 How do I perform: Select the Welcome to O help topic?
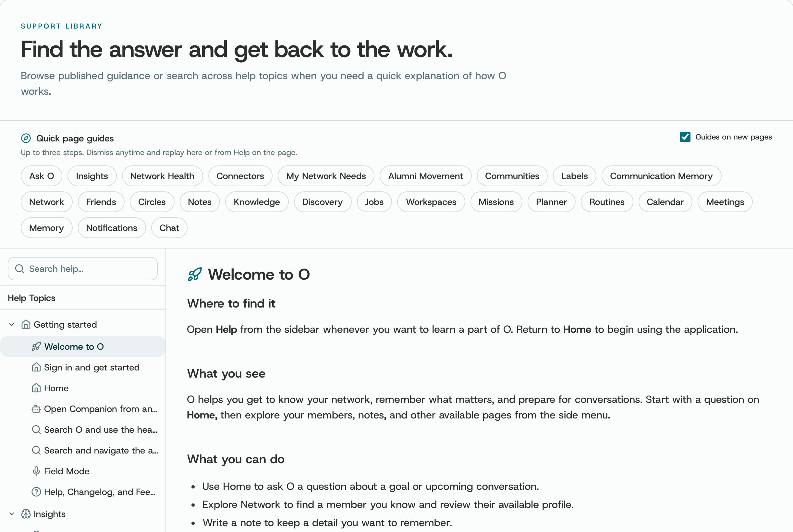click(83, 346)
